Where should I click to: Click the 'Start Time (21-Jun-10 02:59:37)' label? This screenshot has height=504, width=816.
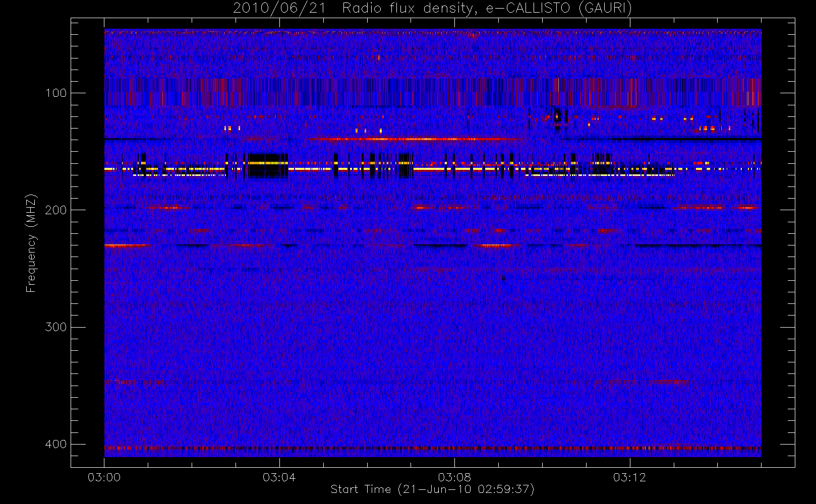coord(432,489)
